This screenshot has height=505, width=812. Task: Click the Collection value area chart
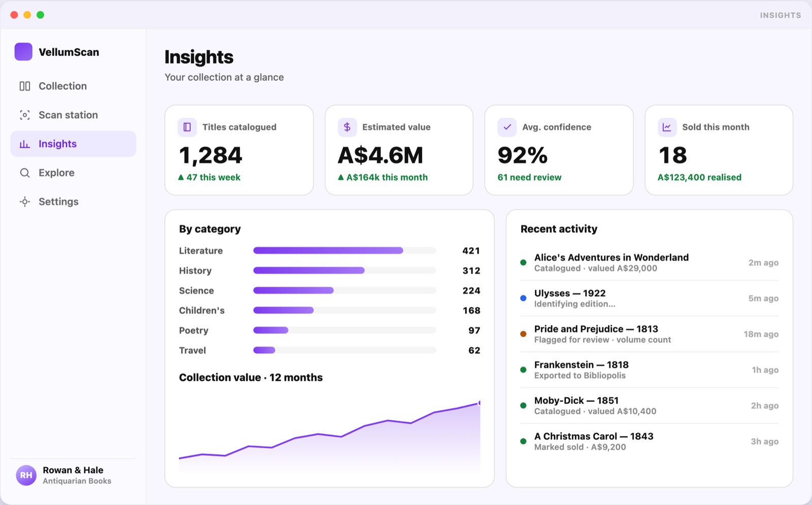[x=329, y=436]
